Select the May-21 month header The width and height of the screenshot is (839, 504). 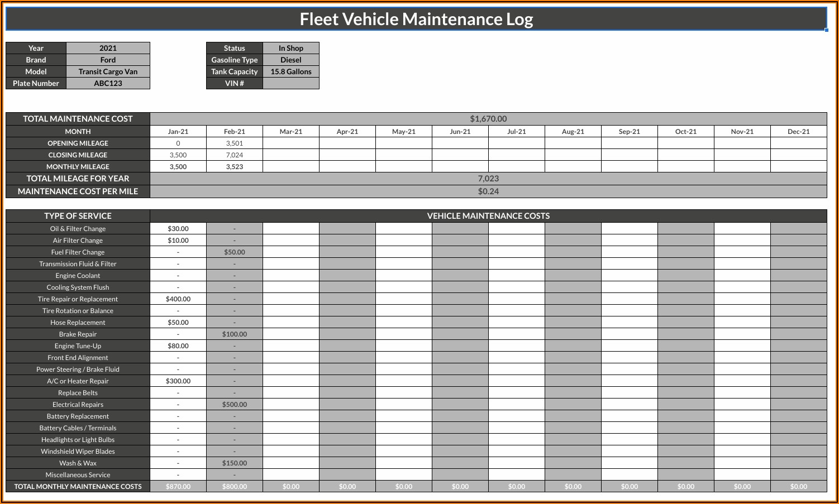click(x=404, y=132)
